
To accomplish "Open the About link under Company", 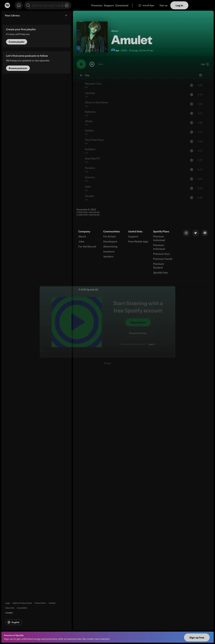I will [x=82, y=237].
